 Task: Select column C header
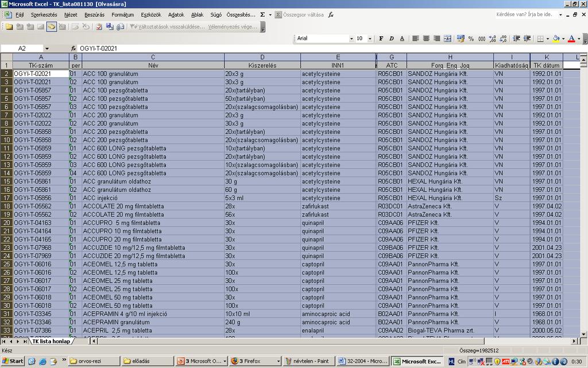pos(153,57)
